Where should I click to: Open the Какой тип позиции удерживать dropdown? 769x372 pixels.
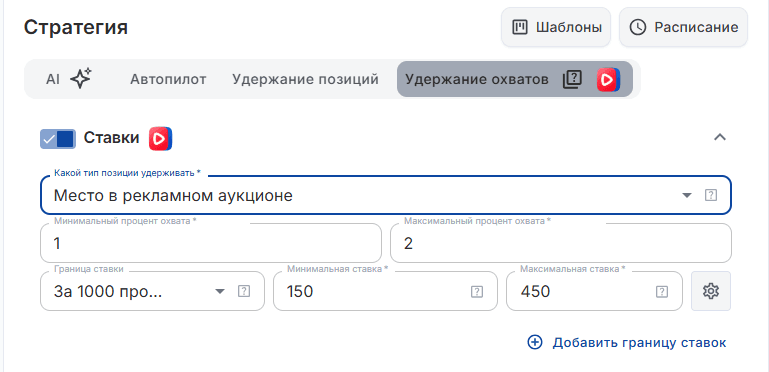point(385,195)
